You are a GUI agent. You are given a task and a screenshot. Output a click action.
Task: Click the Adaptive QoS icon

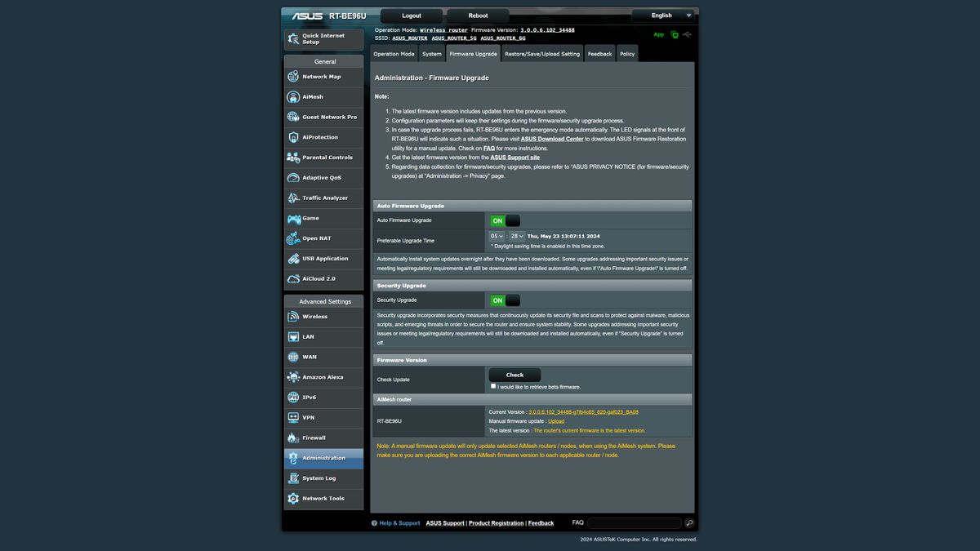pos(293,177)
